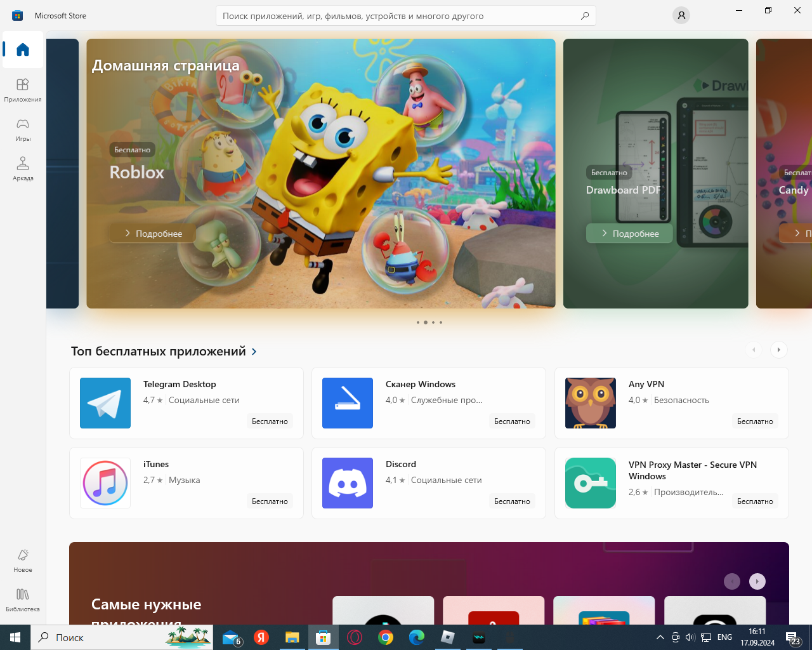Image resolution: width=812 pixels, height=650 pixels.
Task: Click Подробнее button on Drawboard PDF banner
Action: 629,234
